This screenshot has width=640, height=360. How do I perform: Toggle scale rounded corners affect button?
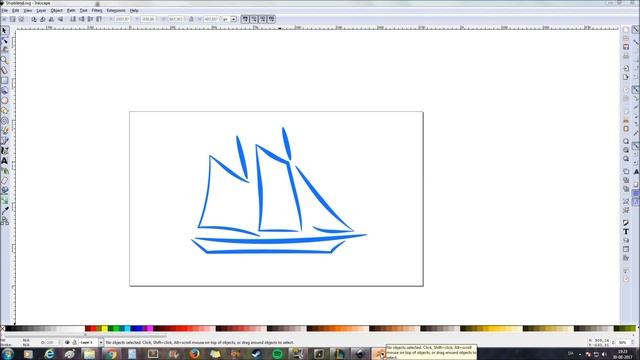click(x=254, y=19)
